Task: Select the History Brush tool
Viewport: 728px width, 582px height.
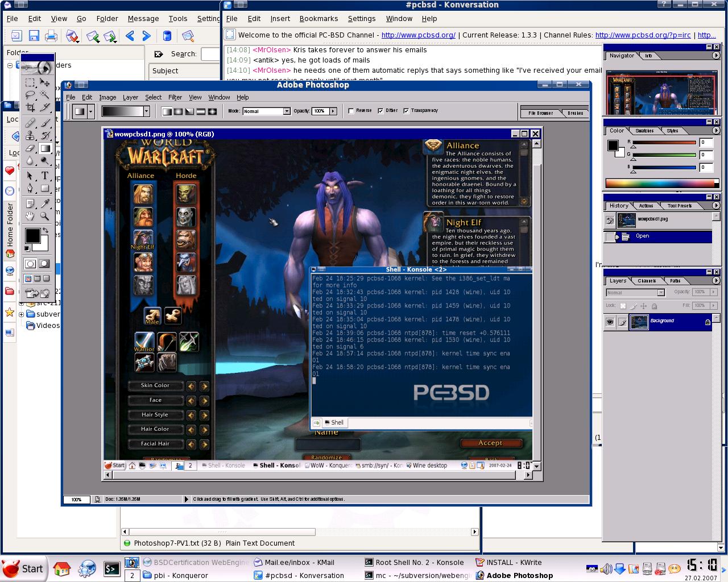Action: coord(45,135)
